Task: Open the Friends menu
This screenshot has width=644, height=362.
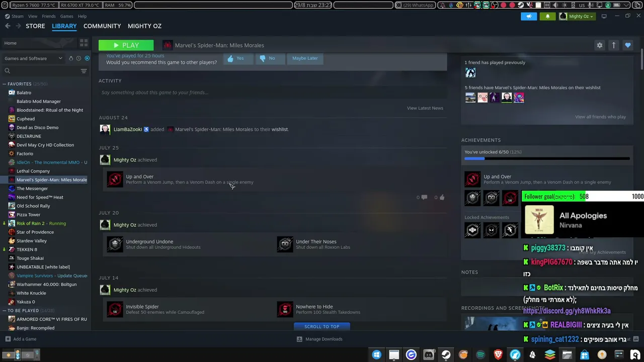Action: [49, 16]
